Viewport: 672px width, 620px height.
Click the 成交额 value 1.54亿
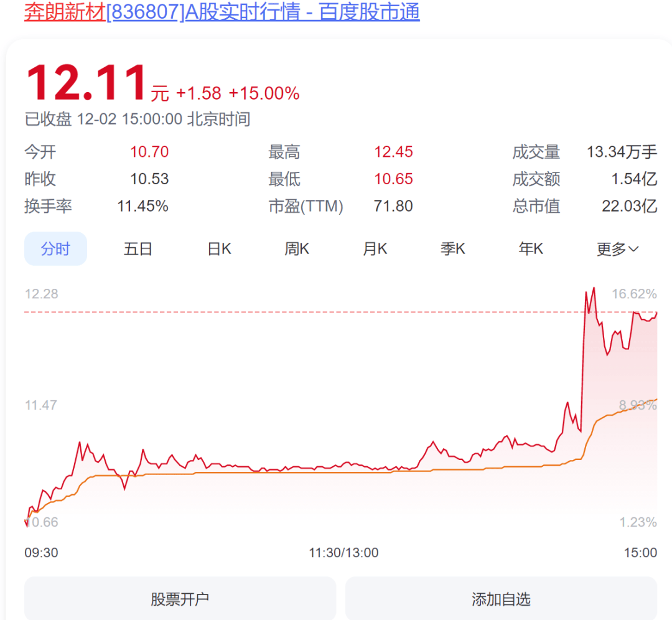[x=634, y=179]
